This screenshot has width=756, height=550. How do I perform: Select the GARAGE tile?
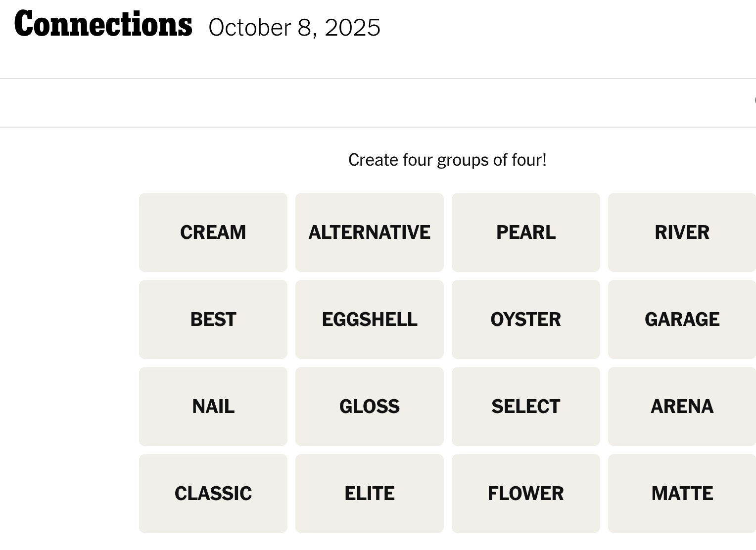[682, 319]
